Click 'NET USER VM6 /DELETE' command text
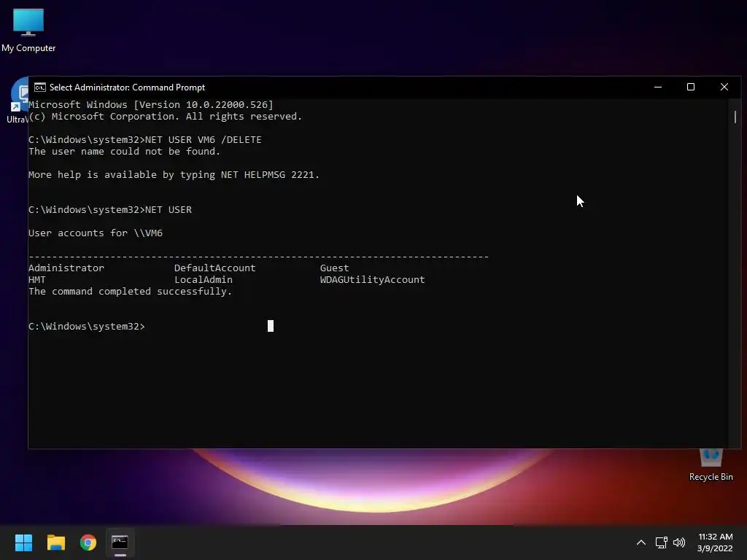This screenshot has width=747, height=560. click(204, 140)
